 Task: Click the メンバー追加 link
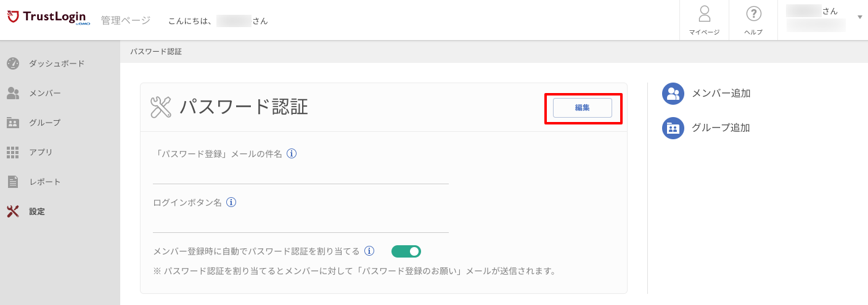coord(706,94)
